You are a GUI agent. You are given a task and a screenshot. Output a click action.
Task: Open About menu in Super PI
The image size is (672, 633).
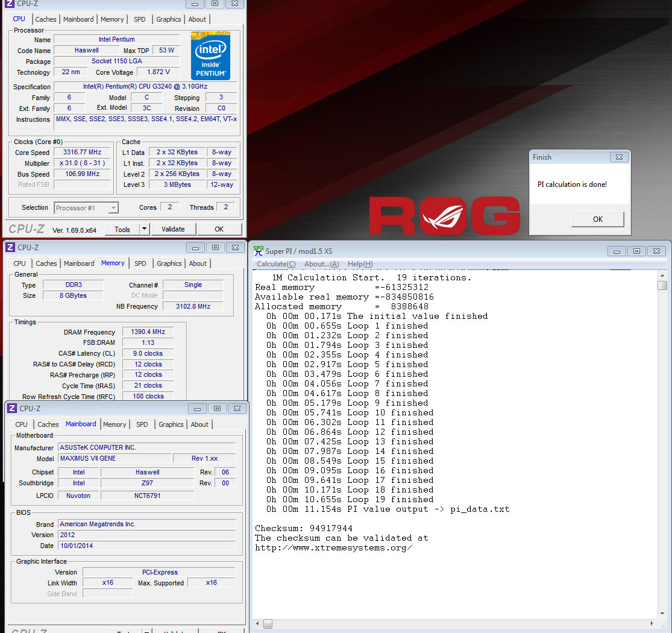coord(321,264)
